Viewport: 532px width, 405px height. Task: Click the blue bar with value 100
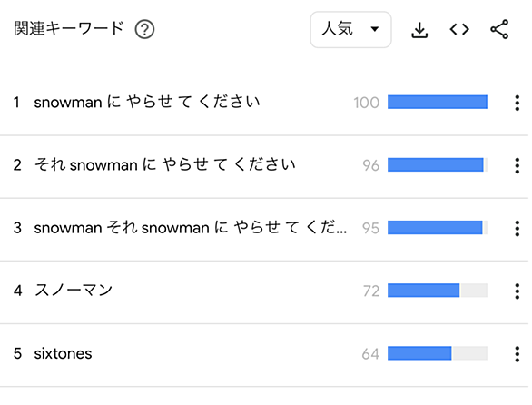point(438,103)
